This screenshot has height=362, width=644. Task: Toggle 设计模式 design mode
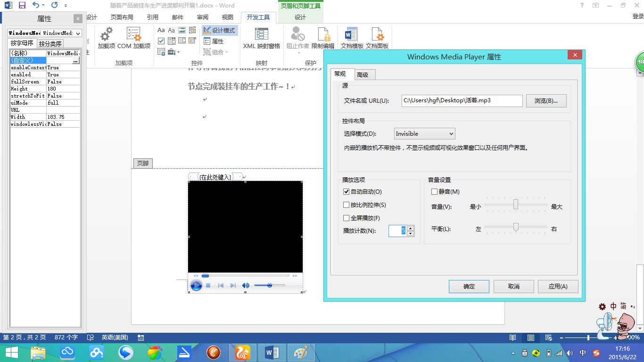[x=220, y=31]
